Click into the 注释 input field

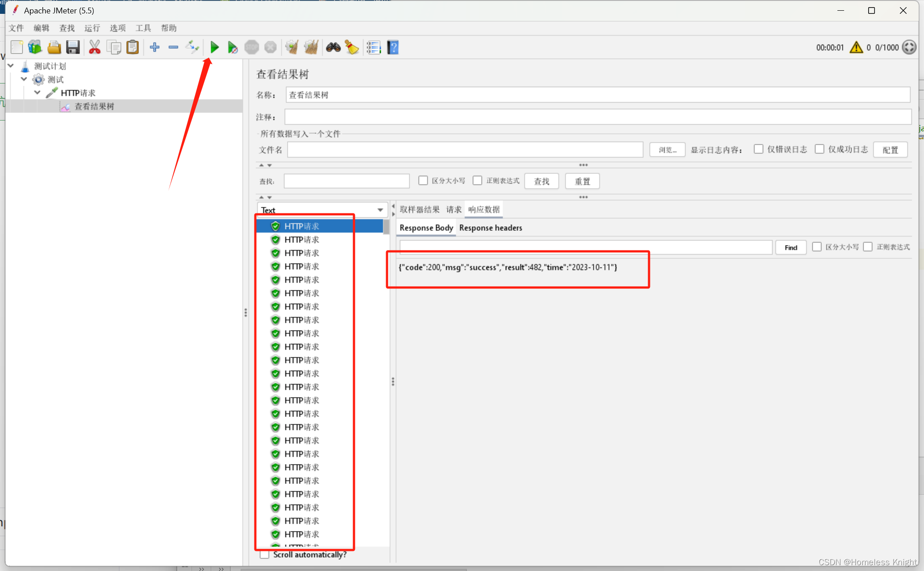598,117
